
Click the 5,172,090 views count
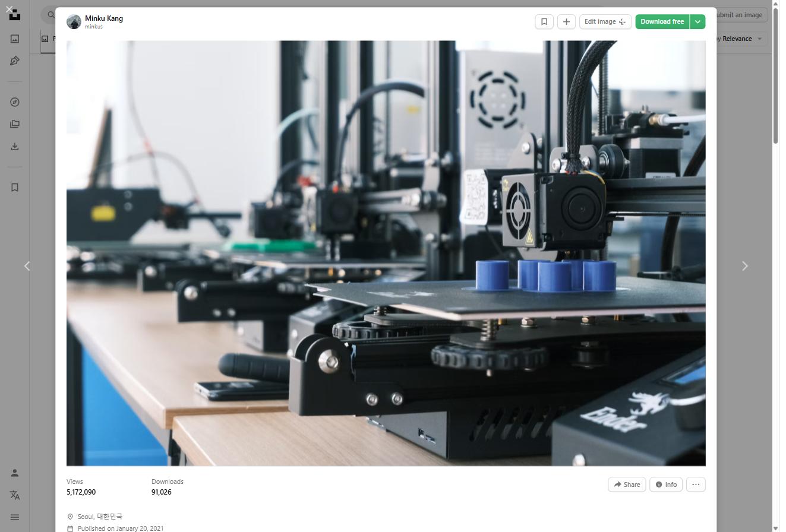[81, 492]
